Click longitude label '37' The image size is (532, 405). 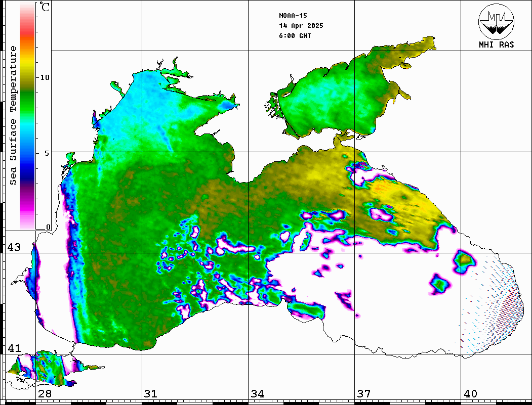click(x=364, y=394)
